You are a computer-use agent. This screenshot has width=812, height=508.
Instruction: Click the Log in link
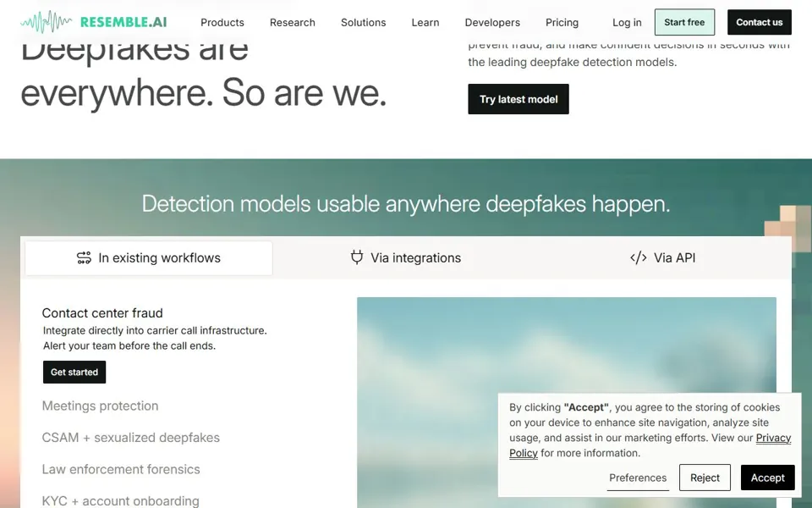coord(627,22)
